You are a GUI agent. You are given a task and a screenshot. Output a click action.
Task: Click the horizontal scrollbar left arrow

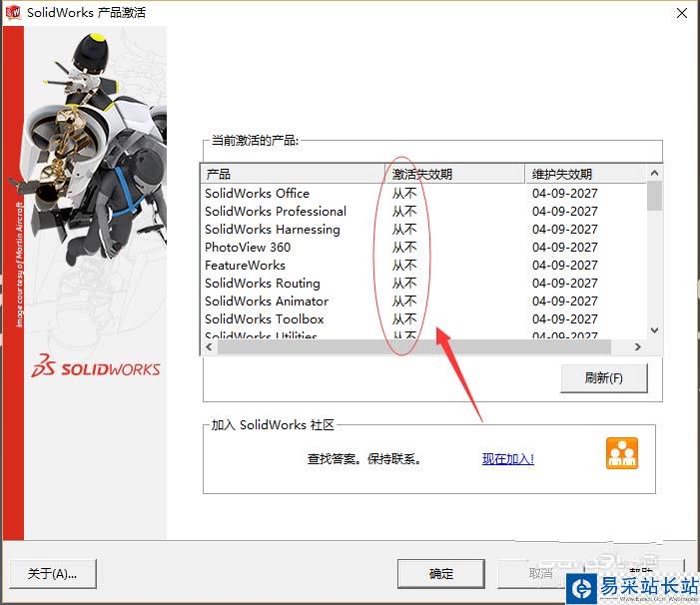[209, 346]
